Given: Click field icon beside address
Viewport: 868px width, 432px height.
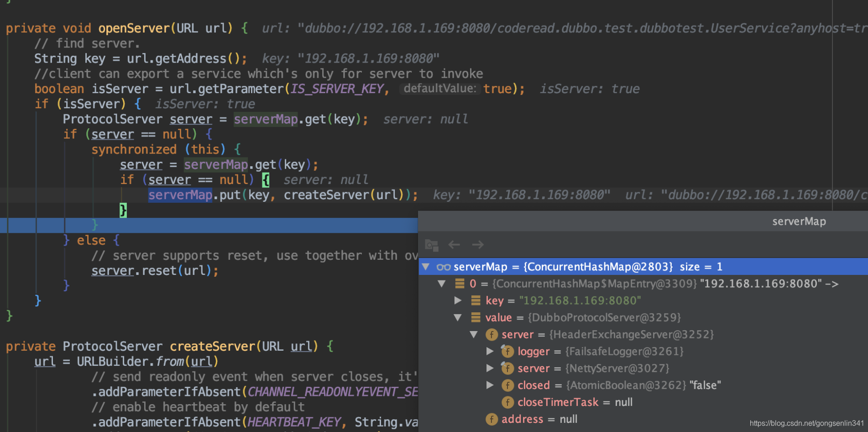Looking at the screenshot, I should click(x=492, y=419).
